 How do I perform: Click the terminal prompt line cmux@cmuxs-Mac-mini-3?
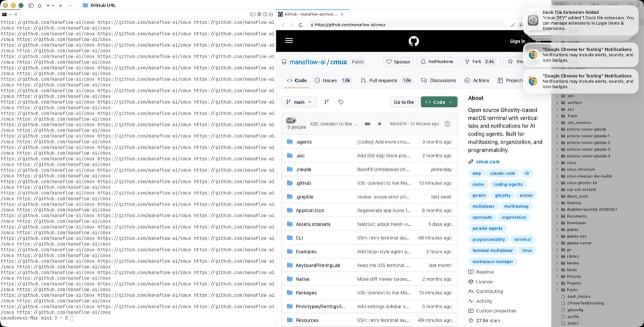[37, 318]
